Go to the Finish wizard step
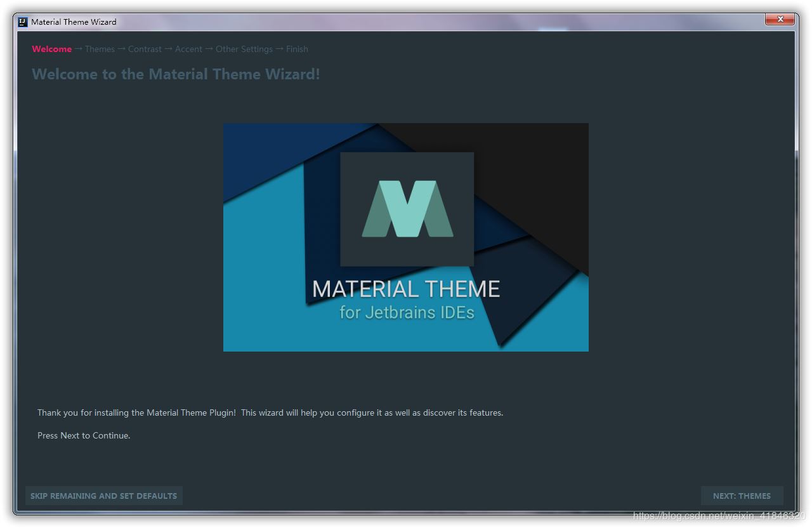Viewport: 812px width, 528px height. [297, 49]
